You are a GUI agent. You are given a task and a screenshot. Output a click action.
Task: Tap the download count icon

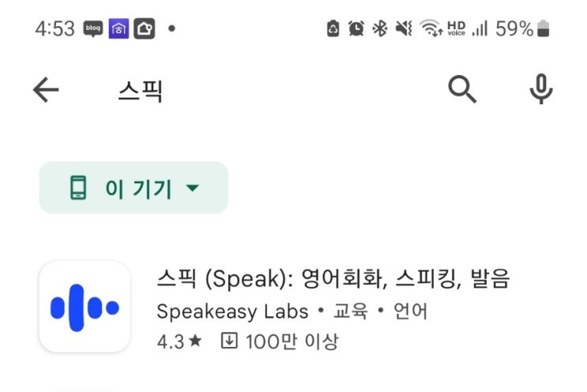click(x=229, y=341)
